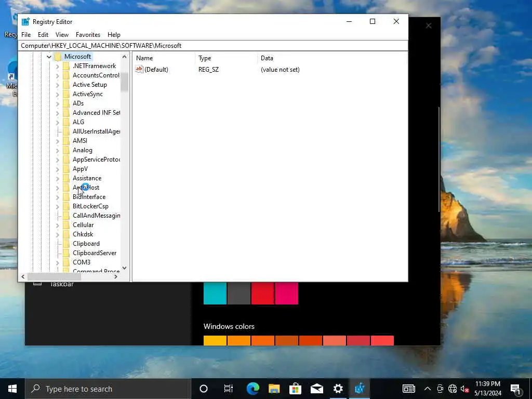This screenshot has width=532, height=399.
Task: Click the registry address bar path
Action: [x=213, y=46]
